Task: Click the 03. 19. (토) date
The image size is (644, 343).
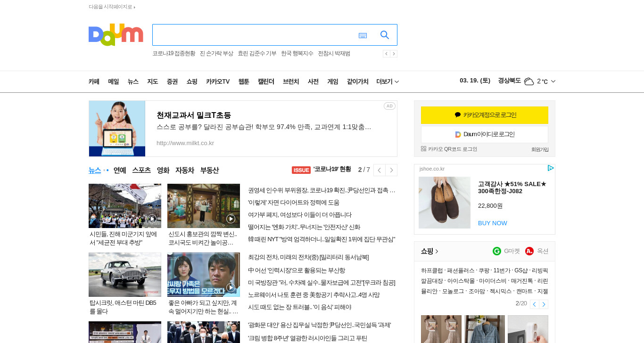Action: click(475, 81)
